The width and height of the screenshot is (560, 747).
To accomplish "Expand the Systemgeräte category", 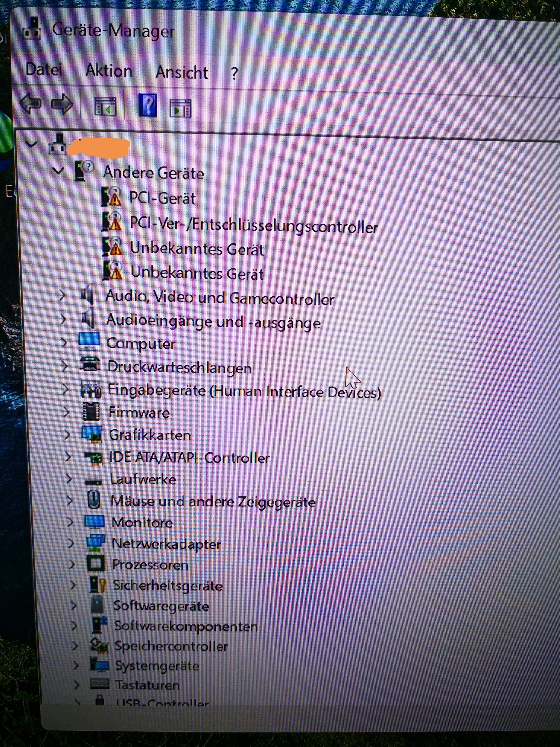I will [x=76, y=665].
